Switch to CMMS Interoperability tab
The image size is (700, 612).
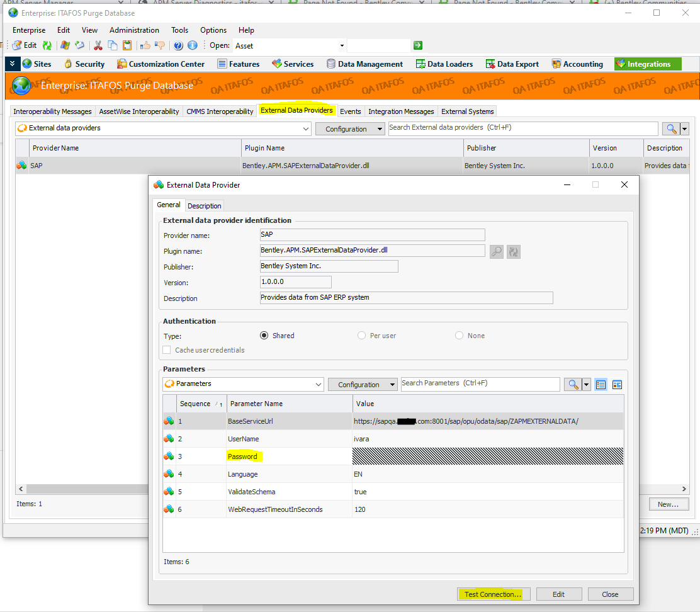click(220, 111)
